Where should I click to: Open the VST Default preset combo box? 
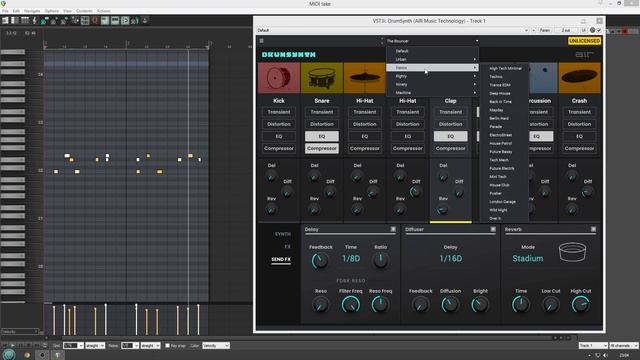click(x=393, y=30)
